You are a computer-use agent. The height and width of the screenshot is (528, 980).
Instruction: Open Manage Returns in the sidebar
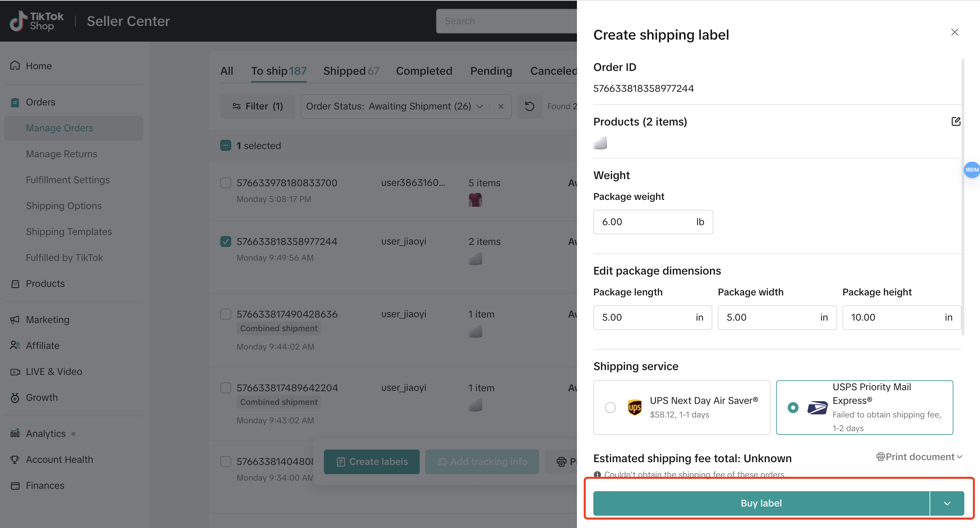tap(61, 154)
